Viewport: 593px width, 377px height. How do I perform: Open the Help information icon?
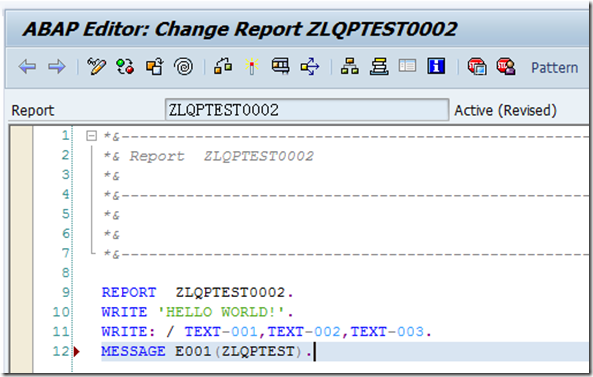(436, 66)
